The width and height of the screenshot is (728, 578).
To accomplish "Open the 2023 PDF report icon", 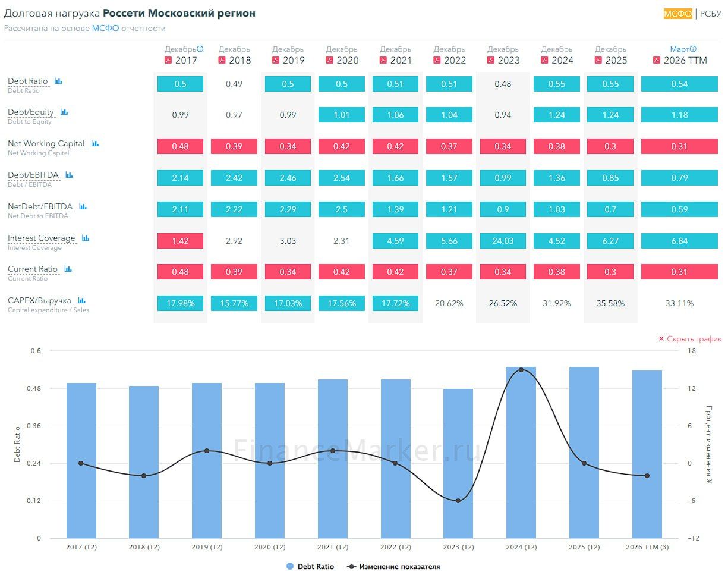I will point(491,60).
